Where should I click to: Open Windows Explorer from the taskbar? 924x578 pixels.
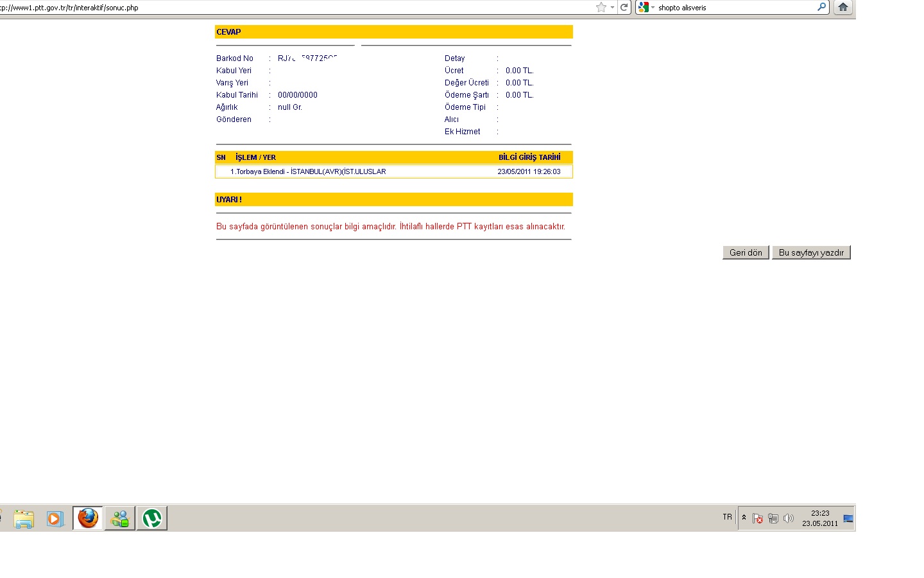click(x=24, y=518)
